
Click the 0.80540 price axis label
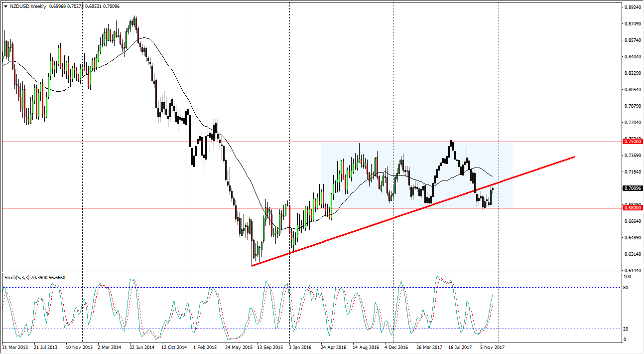(x=631, y=90)
